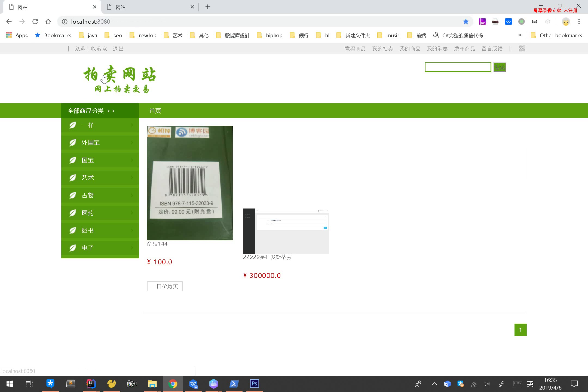Open the Windows notification center icon

click(x=574, y=384)
